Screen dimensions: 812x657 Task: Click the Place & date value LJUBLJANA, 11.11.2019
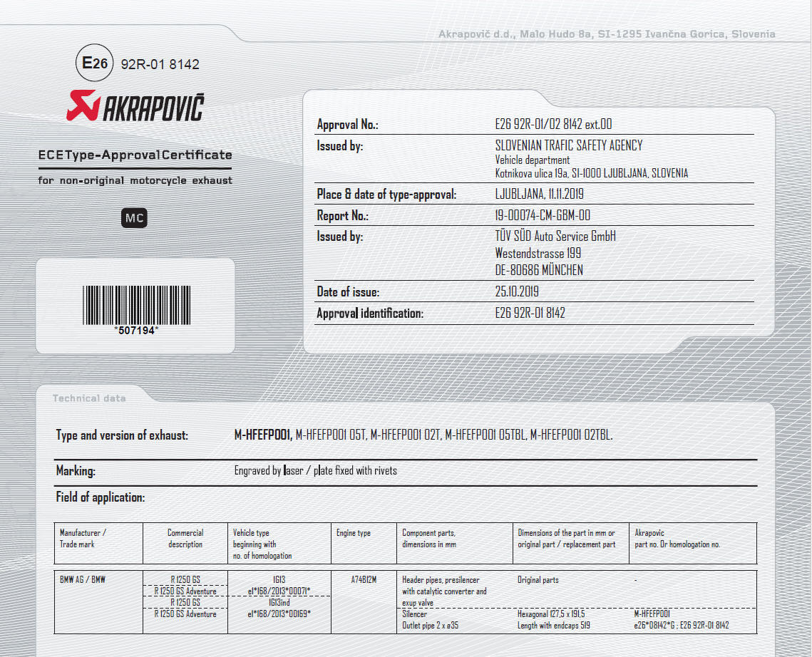(x=539, y=194)
